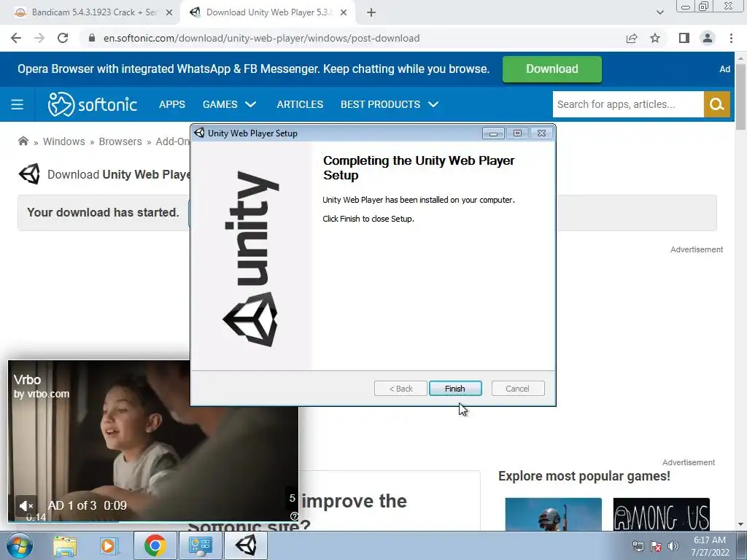This screenshot has width=747, height=560.
Task: Open the Browsers breadcrumb link
Action: coord(120,141)
